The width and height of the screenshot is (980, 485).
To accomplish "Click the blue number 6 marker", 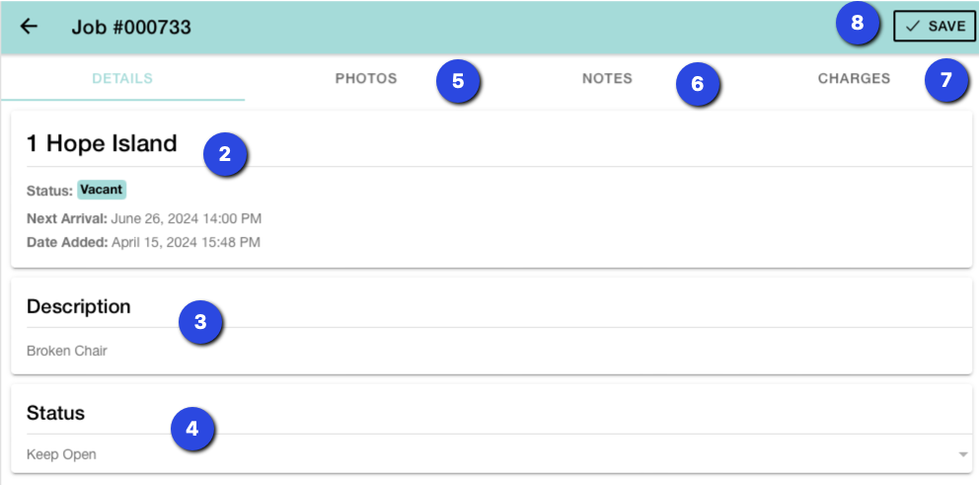I will (698, 85).
